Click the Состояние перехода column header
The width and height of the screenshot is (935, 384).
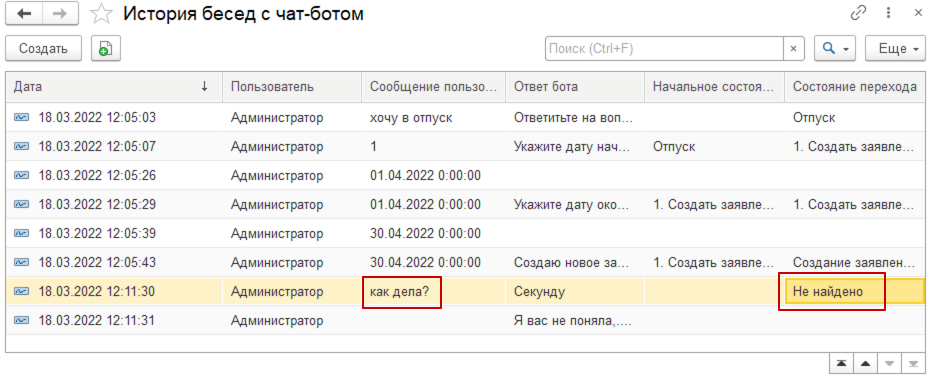click(x=855, y=86)
